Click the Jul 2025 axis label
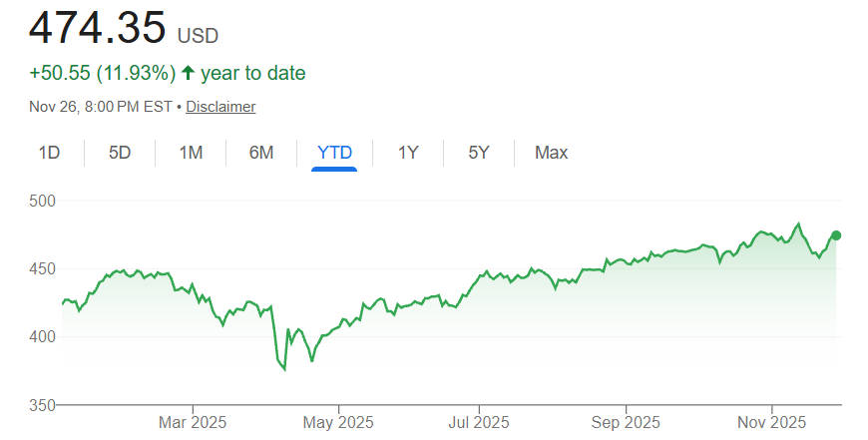Viewport: 868px width, 440px height. click(x=479, y=422)
